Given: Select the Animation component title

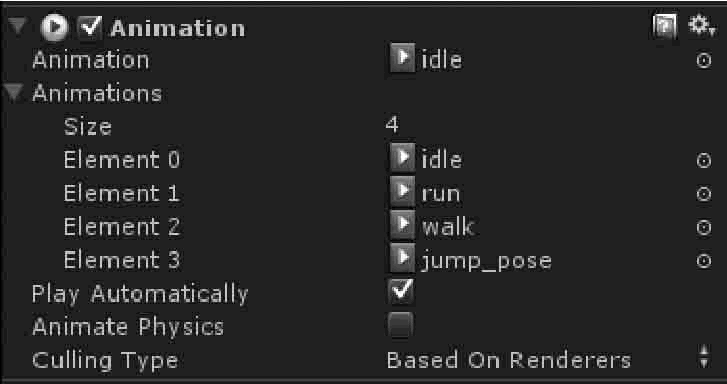Looking at the screenshot, I should tap(178, 29).
